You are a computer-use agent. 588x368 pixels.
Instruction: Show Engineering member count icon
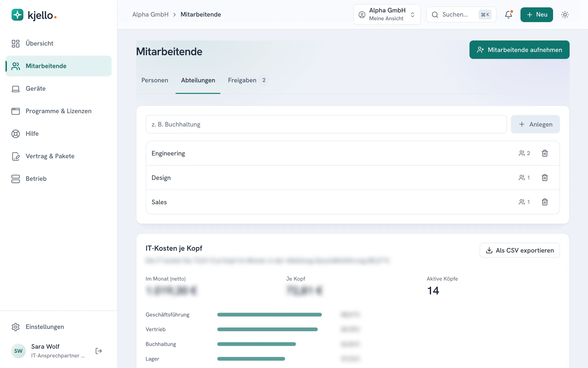(x=522, y=153)
